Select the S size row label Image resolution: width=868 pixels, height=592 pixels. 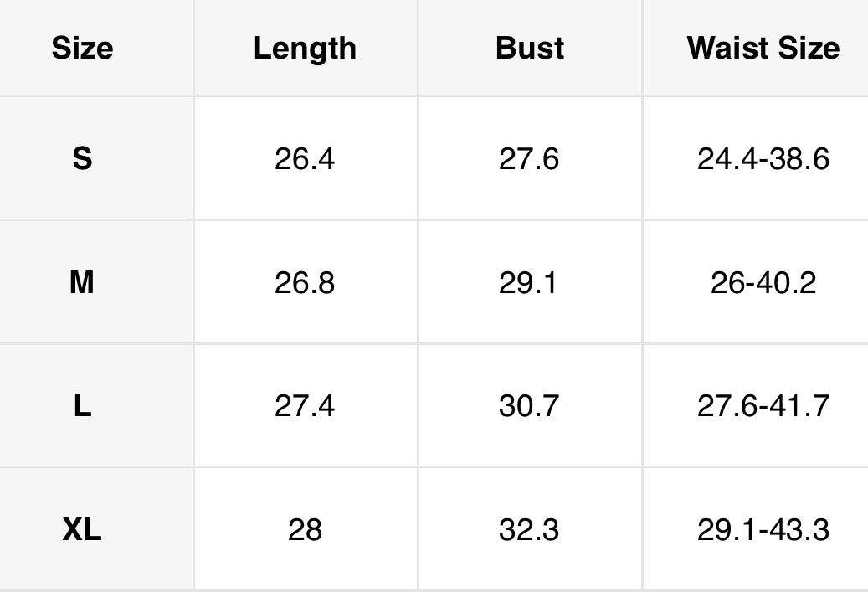click(x=82, y=158)
